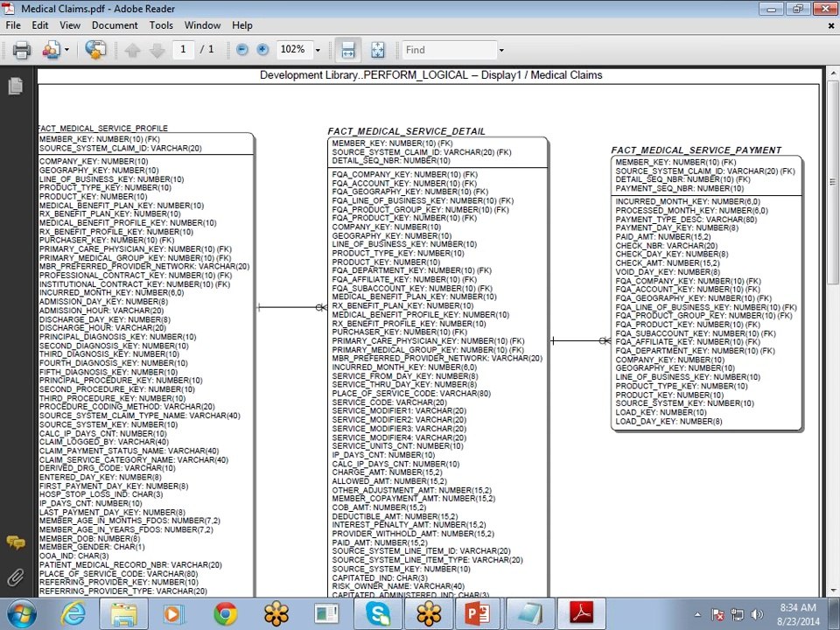Toggle fit one full page view
Viewport: 840px width, 630px height.
click(x=378, y=50)
